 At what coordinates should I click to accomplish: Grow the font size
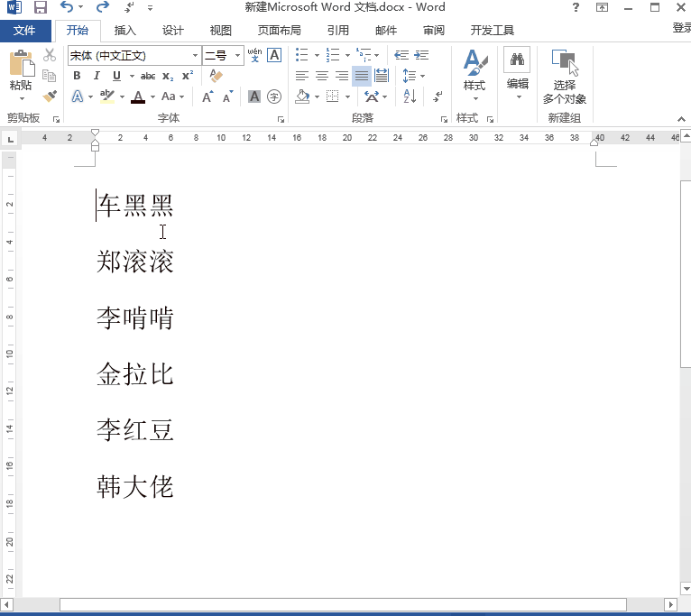pyautogui.click(x=208, y=97)
